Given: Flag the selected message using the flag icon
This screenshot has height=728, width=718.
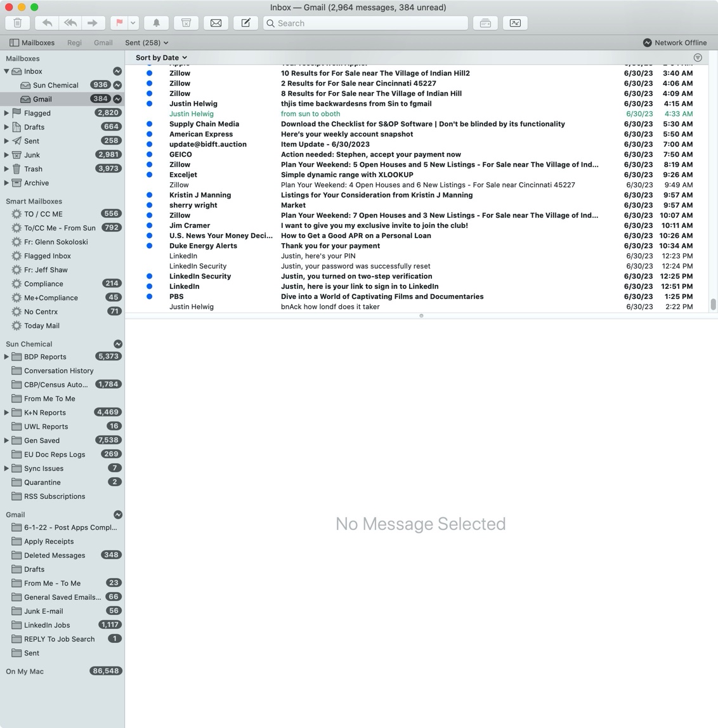Looking at the screenshot, I should [x=119, y=23].
